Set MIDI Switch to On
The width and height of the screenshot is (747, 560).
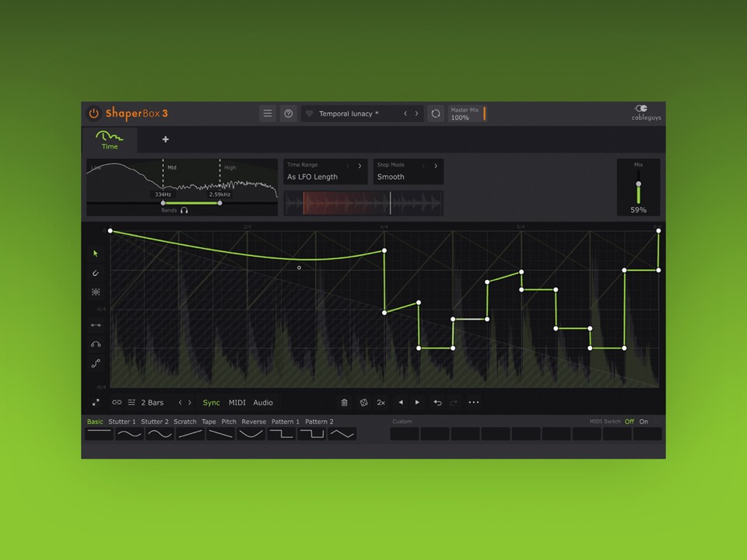coord(644,421)
